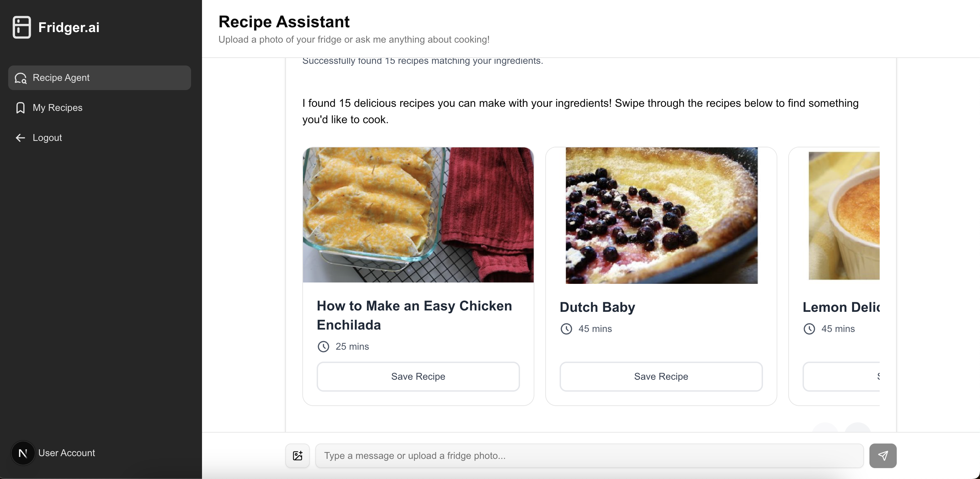Click the Dutch Baby recipe title
This screenshot has width=980, height=479.
[x=597, y=307]
